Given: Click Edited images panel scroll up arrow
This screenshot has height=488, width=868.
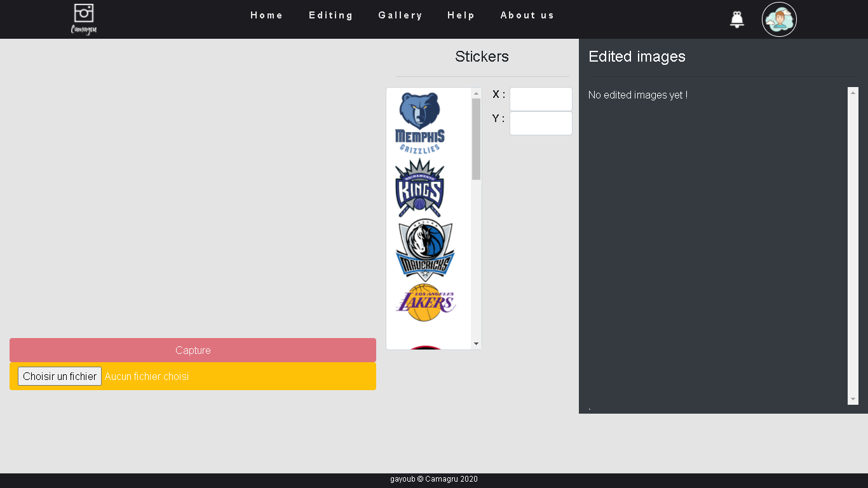Looking at the screenshot, I should (853, 93).
